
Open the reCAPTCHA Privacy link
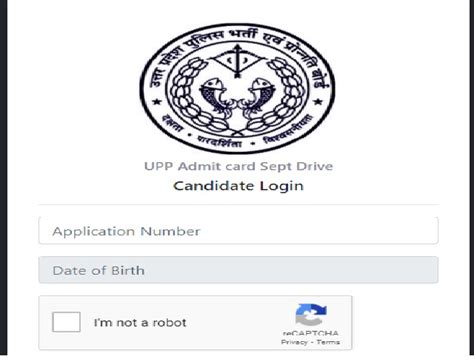pyautogui.click(x=294, y=342)
